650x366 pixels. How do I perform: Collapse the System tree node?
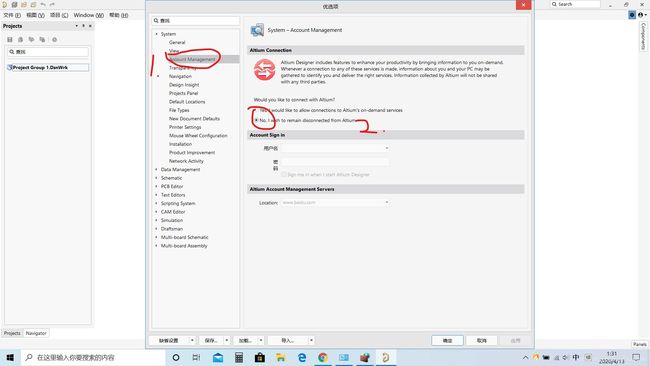[157, 34]
